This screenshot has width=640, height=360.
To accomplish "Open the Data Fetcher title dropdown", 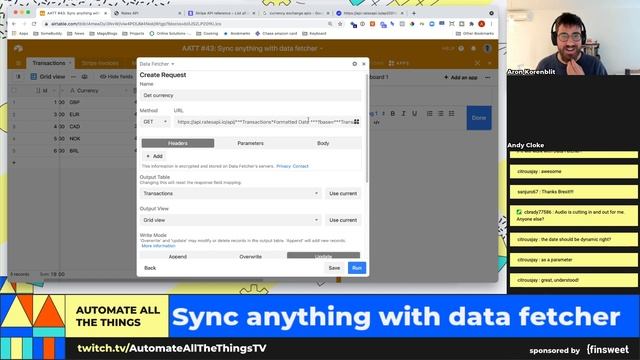I will (x=157, y=64).
